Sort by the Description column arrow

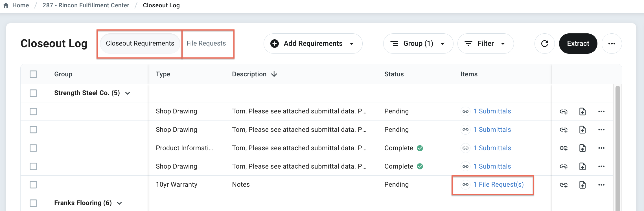(x=274, y=74)
